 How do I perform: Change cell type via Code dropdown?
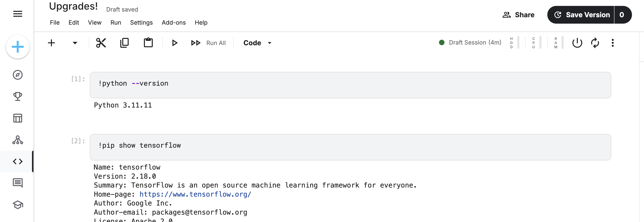tap(258, 43)
